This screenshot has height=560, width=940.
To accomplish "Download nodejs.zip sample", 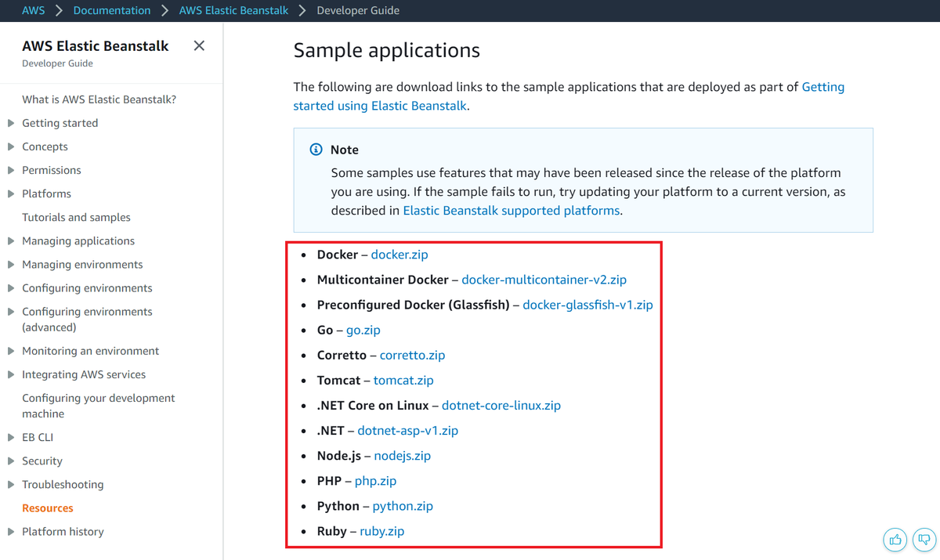I will (x=403, y=455).
